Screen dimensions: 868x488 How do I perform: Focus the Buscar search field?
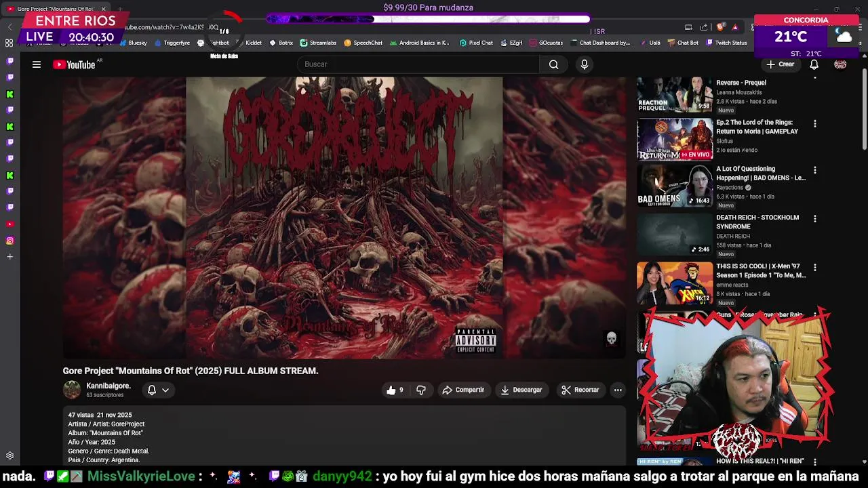pos(418,64)
